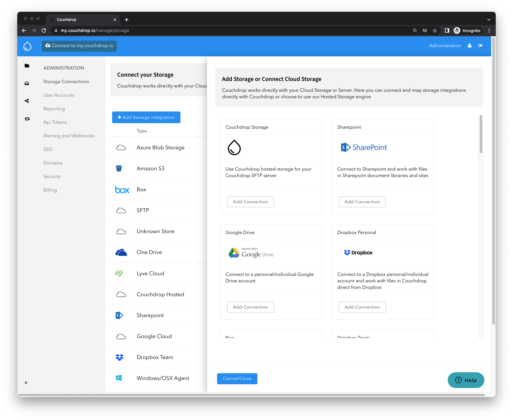Open Reporting in admin menu
The height and width of the screenshot is (420, 513).
[x=54, y=109]
